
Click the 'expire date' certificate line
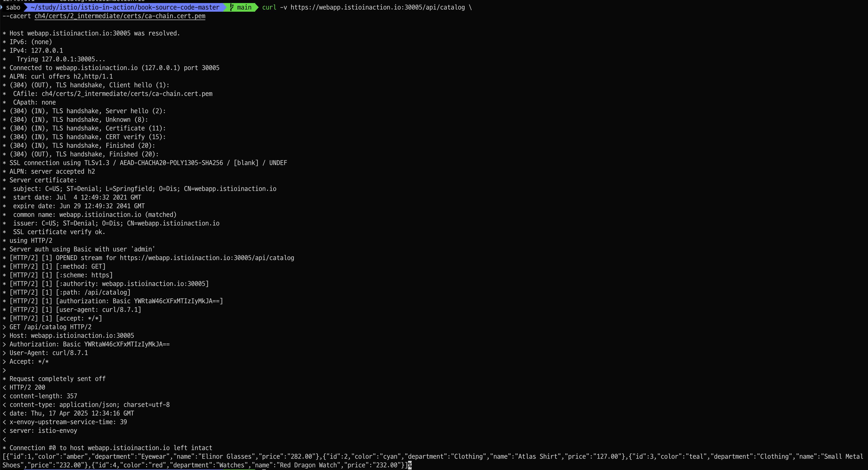[79, 206]
